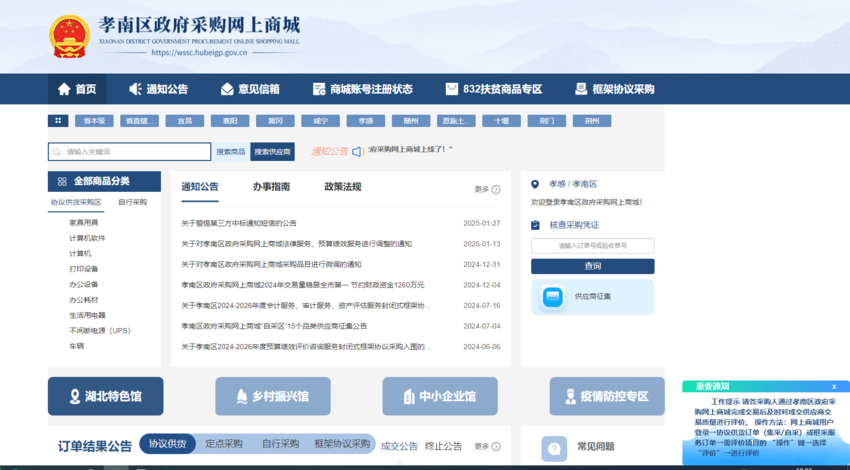The height and width of the screenshot is (470, 850).
Task: Select the 框架协议采购 pill option
Action: coord(342,444)
